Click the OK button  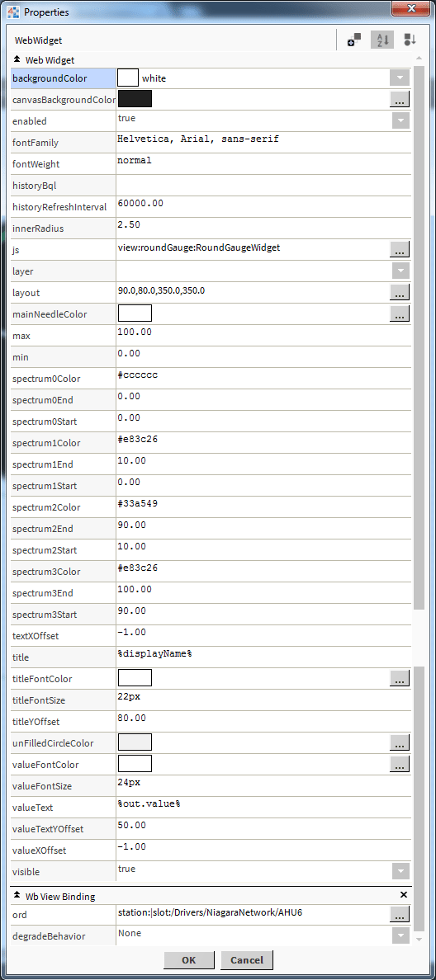coord(189,960)
